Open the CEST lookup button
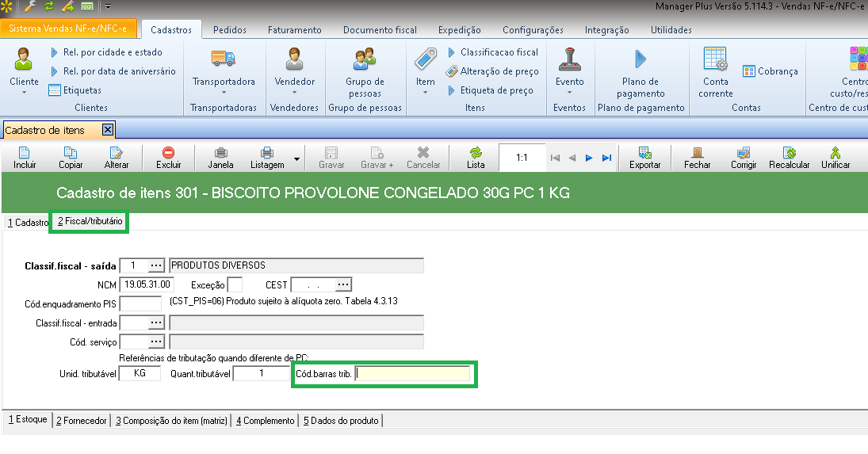Screen dimensions: 868x454 click(343, 284)
